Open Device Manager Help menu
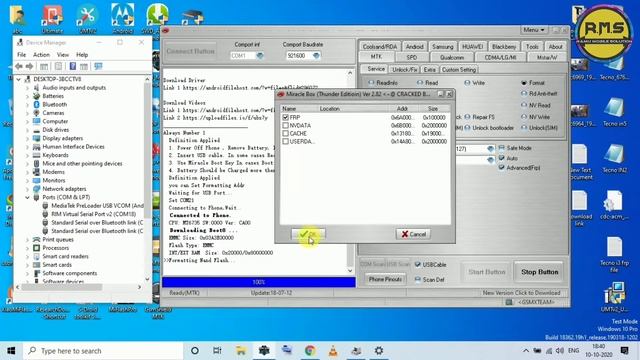The image size is (640, 360). (x=82, y=55)
